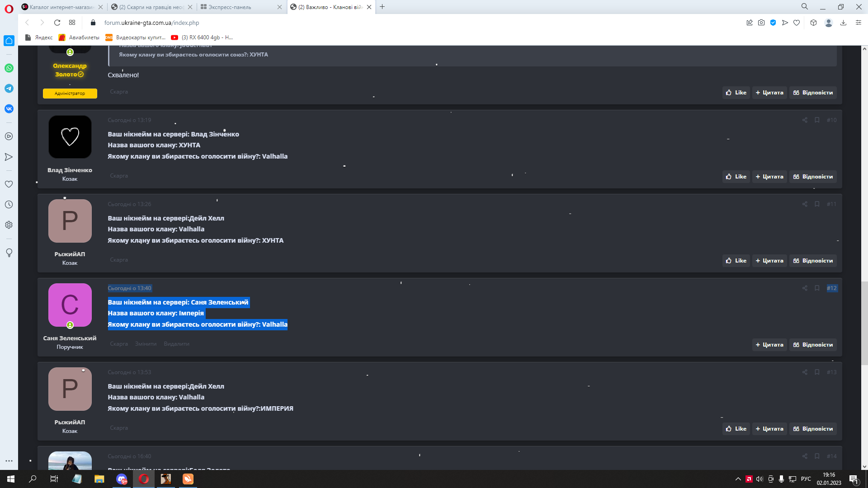Open Саня Зеленський's profile name

pos(70,338)
